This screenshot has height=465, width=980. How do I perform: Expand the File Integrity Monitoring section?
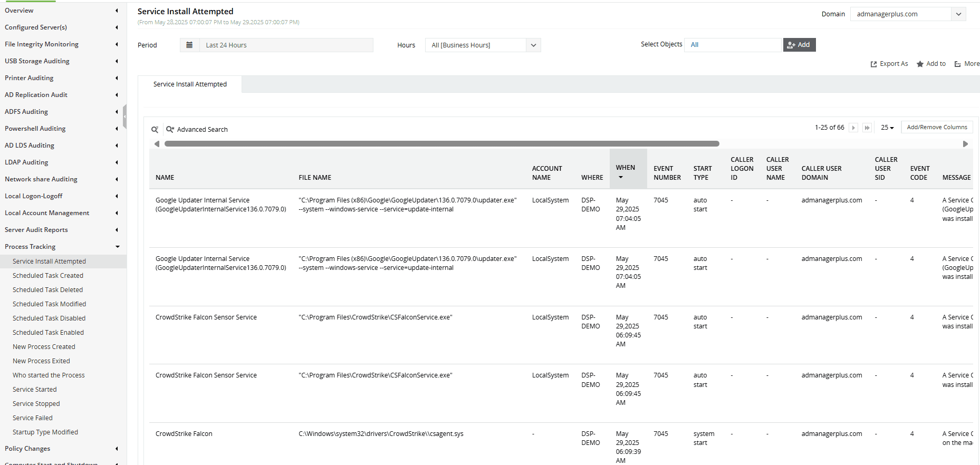[x=117, y=44]
